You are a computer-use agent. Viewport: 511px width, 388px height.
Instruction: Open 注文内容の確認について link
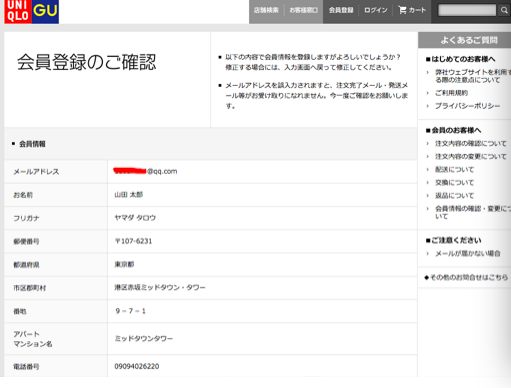(471, 144)
